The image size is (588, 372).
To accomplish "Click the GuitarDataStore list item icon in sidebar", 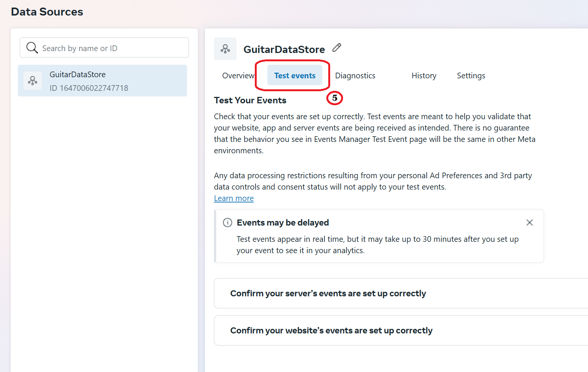I will 33,81.
